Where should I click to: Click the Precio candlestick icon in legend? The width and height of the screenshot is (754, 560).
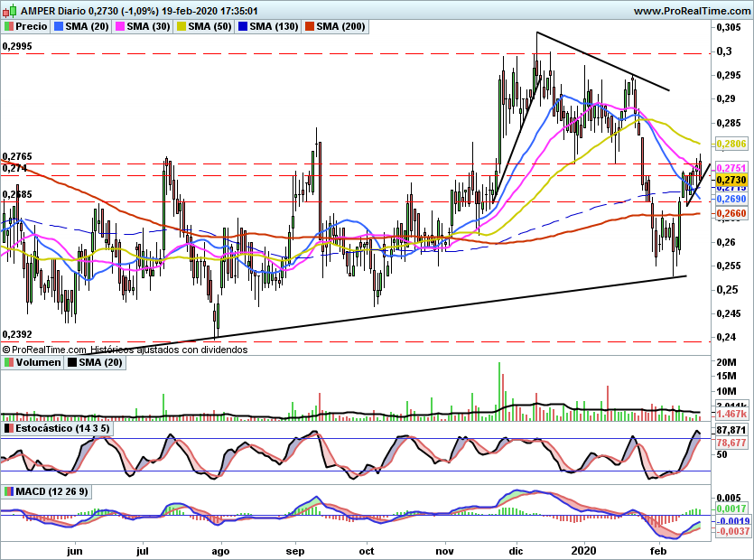(x=9, y=26)
